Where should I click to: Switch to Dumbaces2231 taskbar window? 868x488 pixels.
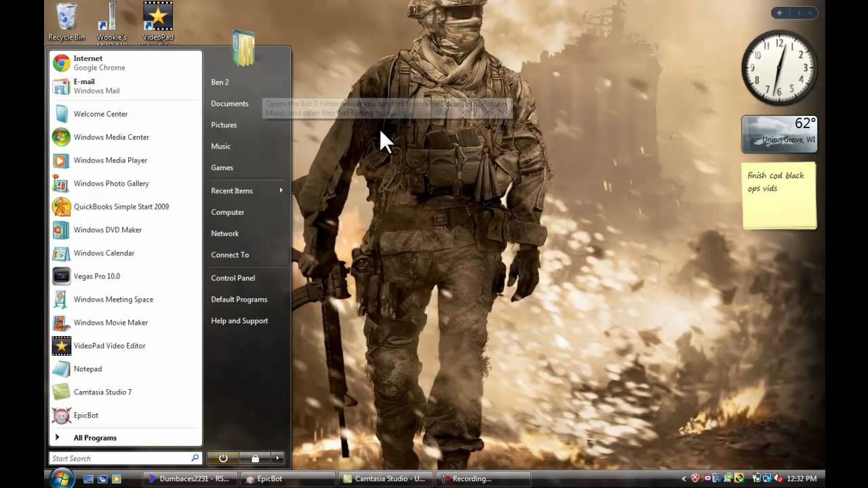click(192, 479)
